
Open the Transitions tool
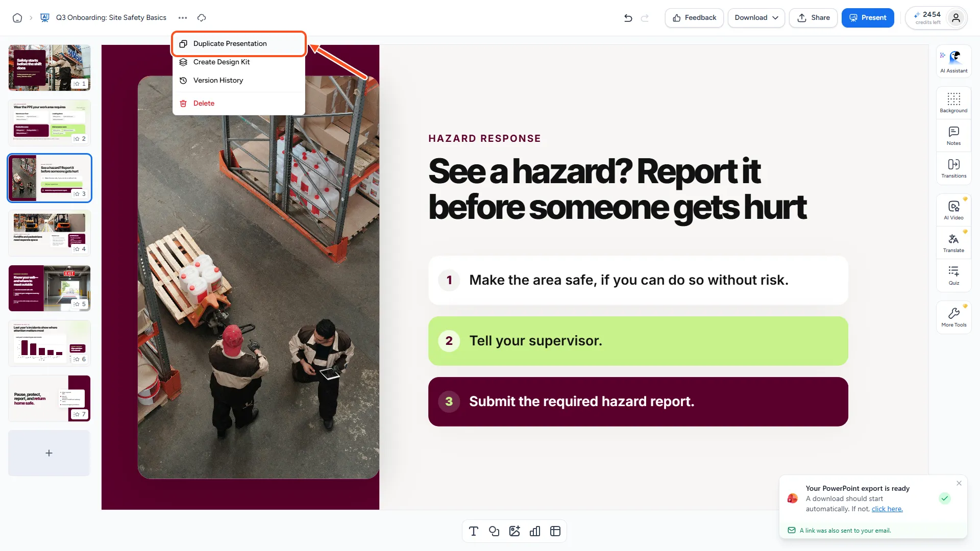point(953,168)
